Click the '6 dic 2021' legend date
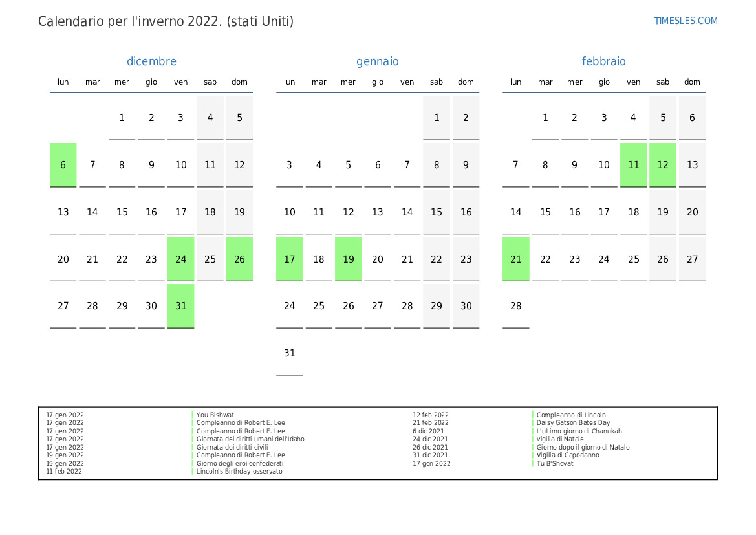756x535 pixels. click(x=428, y=431)
